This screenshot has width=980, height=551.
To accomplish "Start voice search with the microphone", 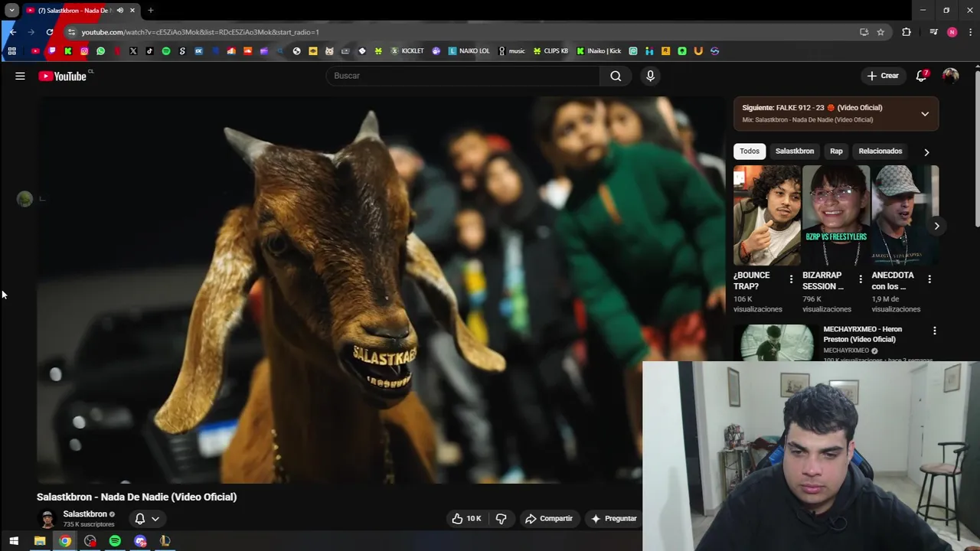I will 650,76.
